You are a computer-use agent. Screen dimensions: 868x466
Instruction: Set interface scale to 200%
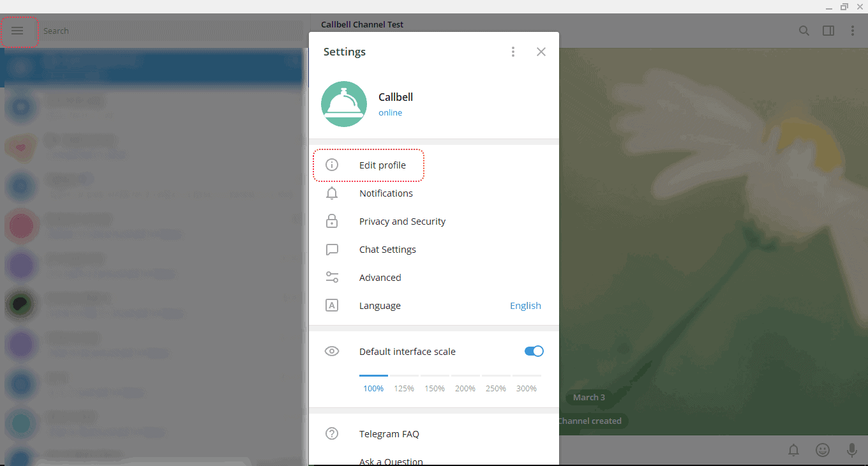click(465, 388)
